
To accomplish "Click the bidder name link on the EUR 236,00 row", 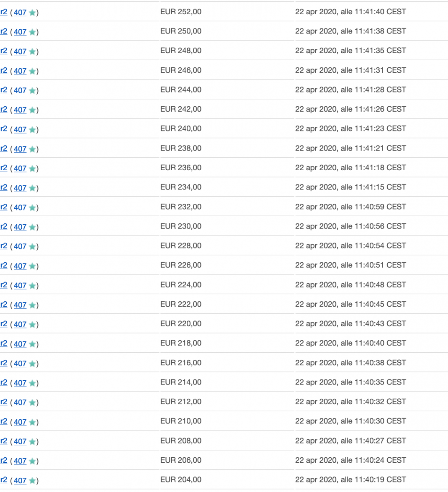I will (x=3, y=168).
